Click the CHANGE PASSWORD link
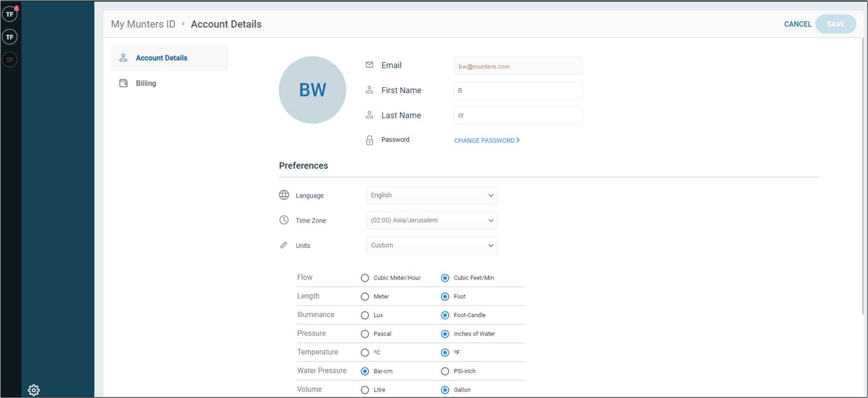Screen dimensions: 868x398 pos(487,140)
